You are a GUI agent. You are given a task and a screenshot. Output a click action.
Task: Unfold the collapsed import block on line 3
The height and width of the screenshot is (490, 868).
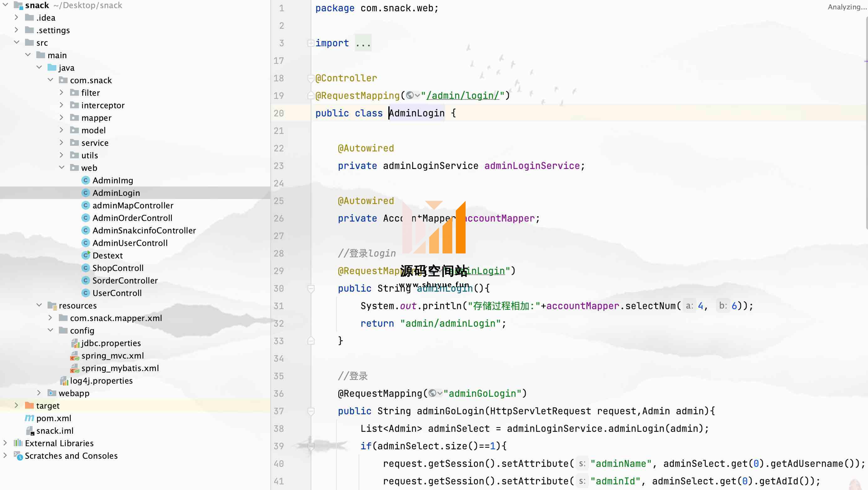[311, 43]
